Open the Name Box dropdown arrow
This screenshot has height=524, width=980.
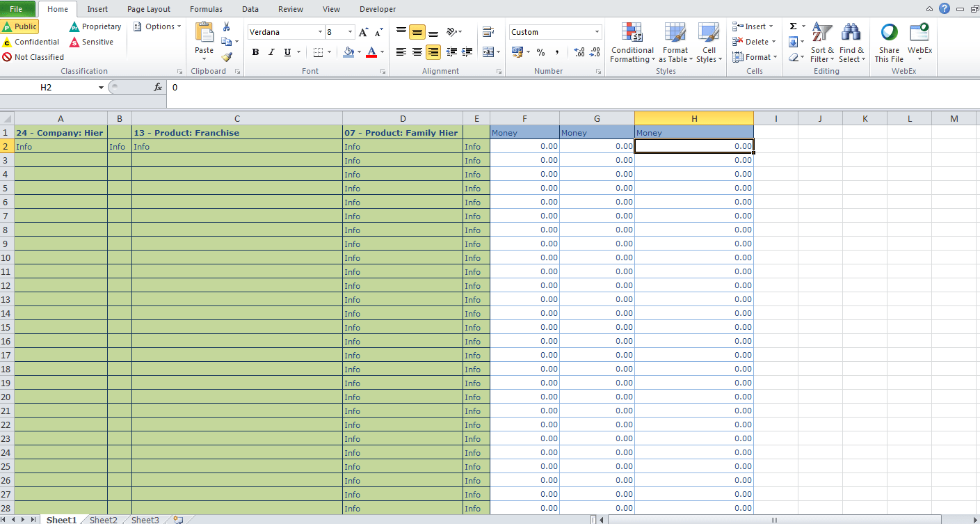[101, 87]
